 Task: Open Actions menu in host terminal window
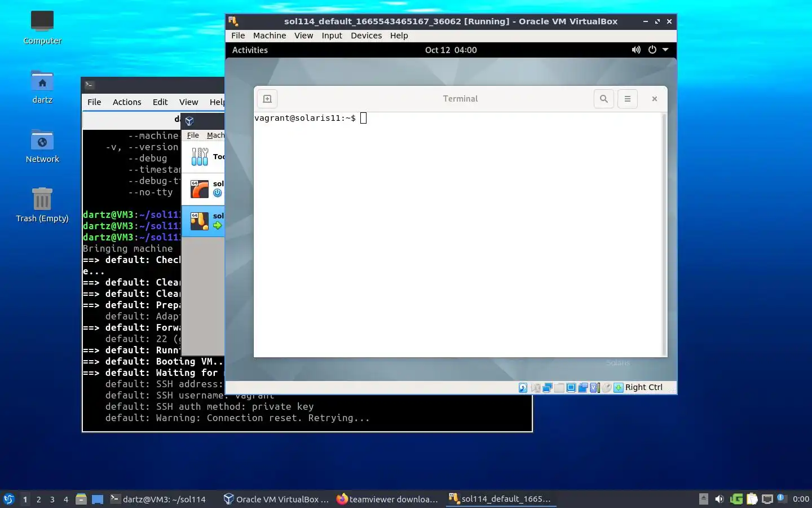point(127,102)
